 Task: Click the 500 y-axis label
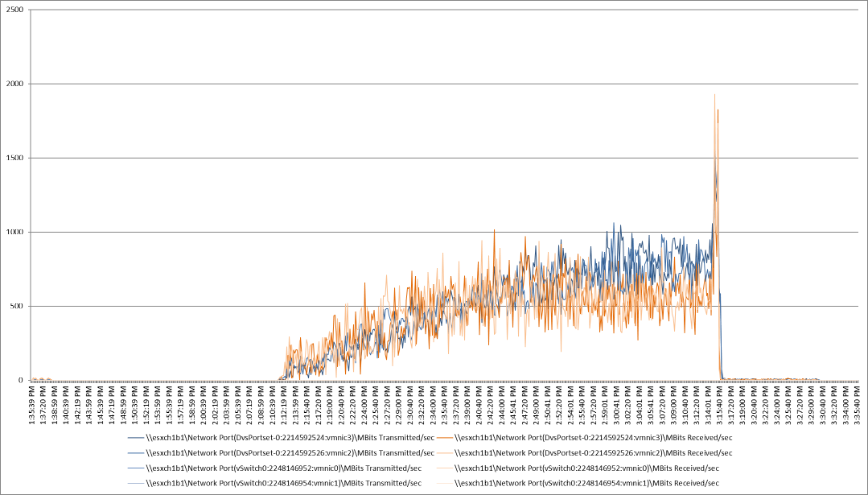tap(18, 307)
